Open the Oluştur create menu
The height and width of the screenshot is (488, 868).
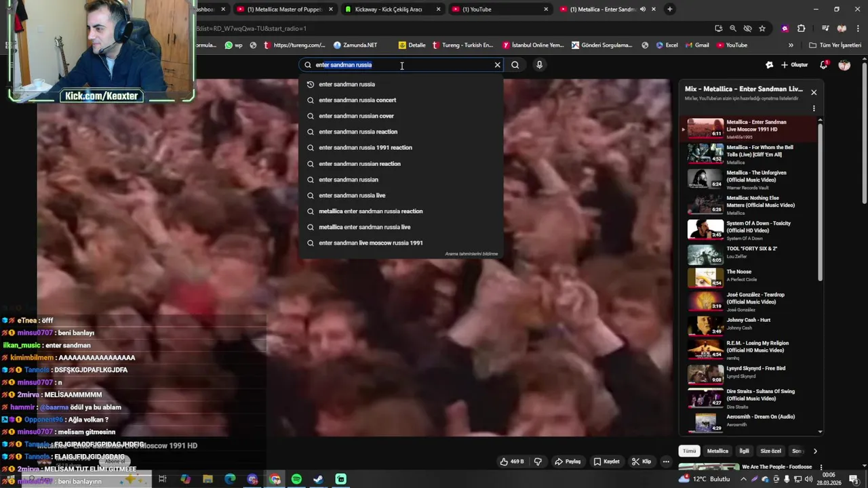pyautogui.click(x=794, y=65)
